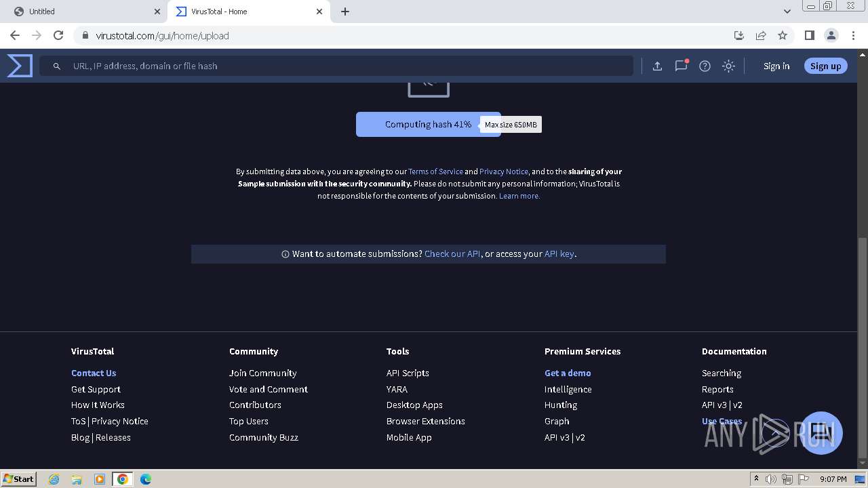Screen dimensions: 868x488
Task: Close the VirusTotal - Home tab
Action: coord(319,12)
